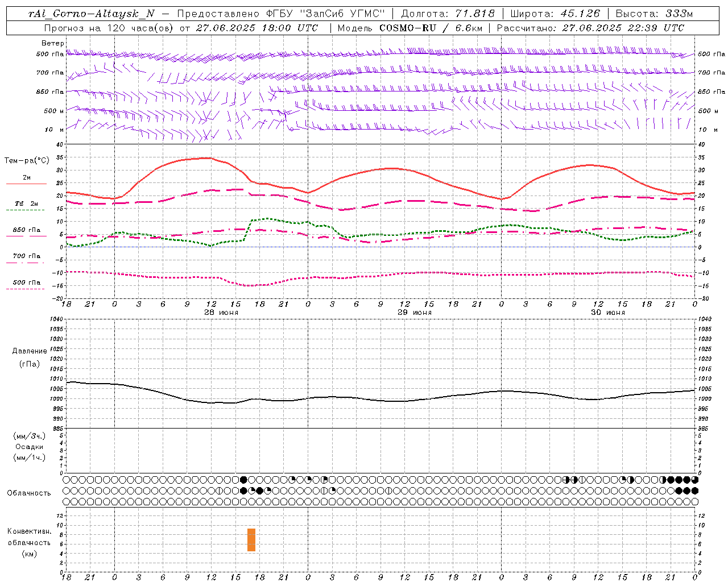
Task: Click the model name COSMO-RU / 6.6км
Action: click(431, 28)
